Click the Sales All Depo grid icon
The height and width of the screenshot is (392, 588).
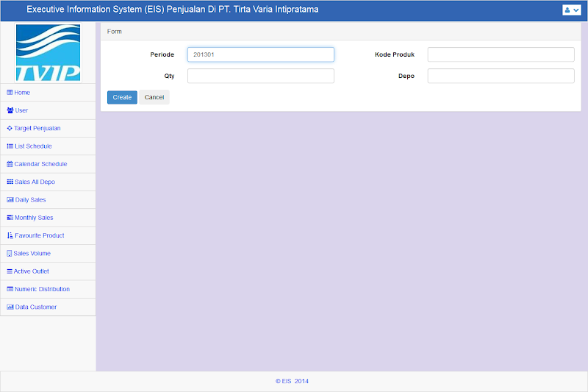click(10, 182)
